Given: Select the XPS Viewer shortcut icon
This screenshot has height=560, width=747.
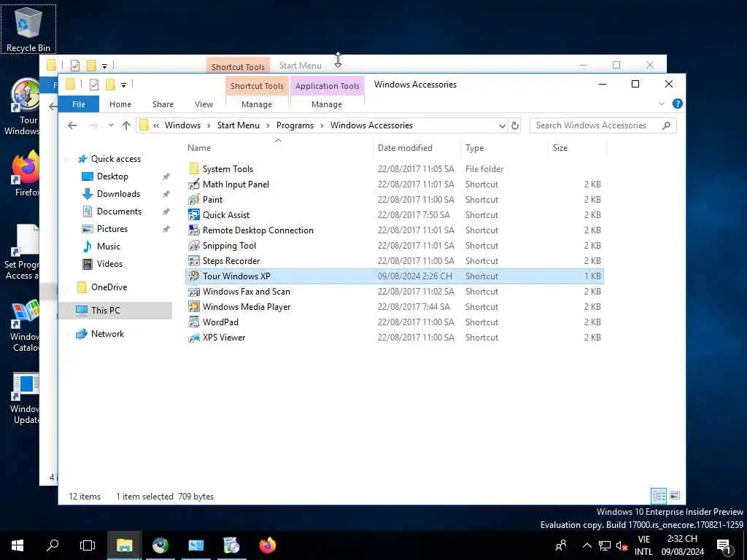Looking at the screenshot, I should pos(194,338).
